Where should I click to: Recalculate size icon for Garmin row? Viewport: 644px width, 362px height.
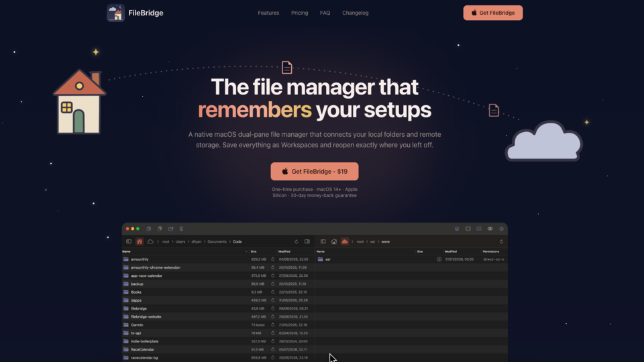(x=273, y=324)
